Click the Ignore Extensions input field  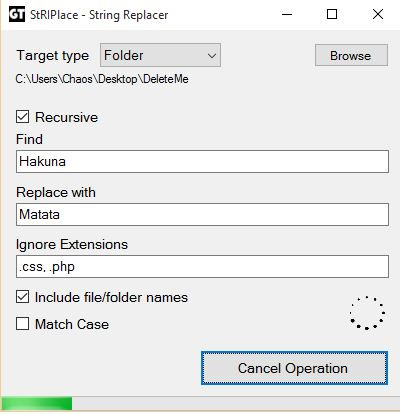pyautogui.click(x=202, y=267)
